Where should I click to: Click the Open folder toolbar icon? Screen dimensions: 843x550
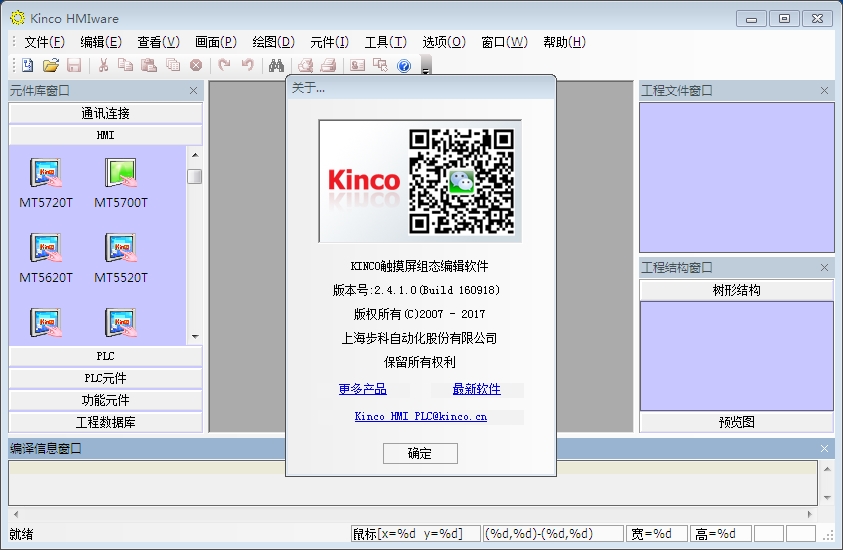click(x=50, y=66)
